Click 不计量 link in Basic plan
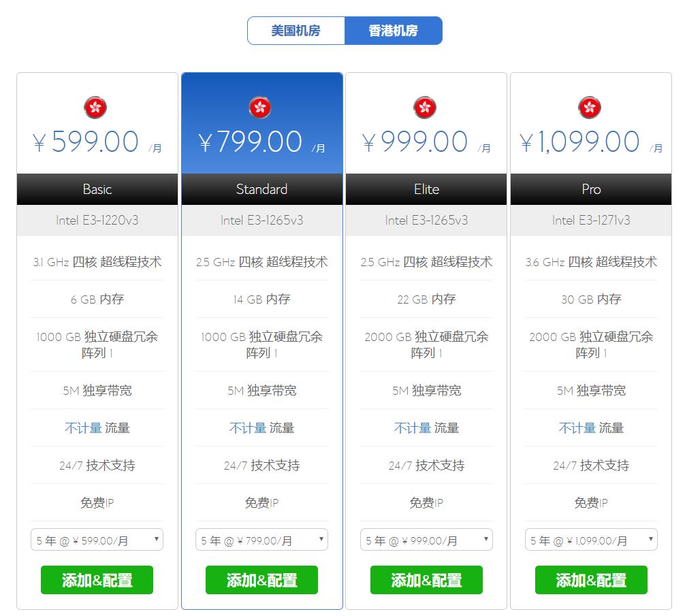 [83, 428]
